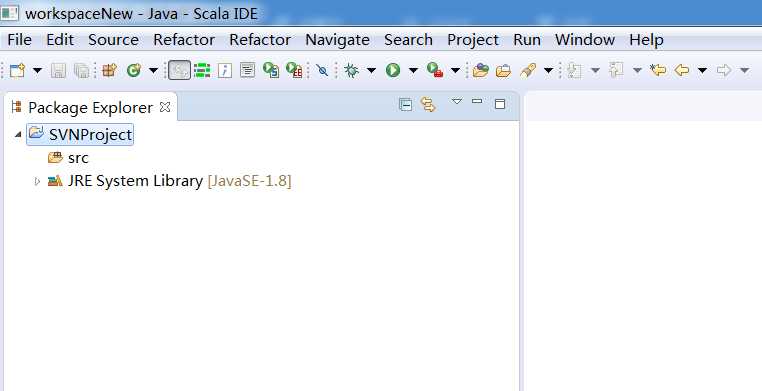This screenshot has width=762, height=391.
Task: Open the Project menu
Action: [x=473, y=40]
